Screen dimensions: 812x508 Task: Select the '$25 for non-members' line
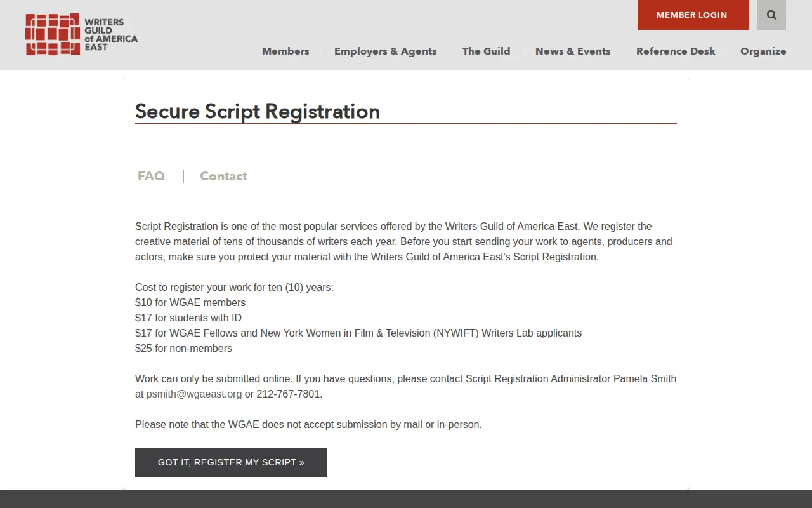tap(184, 348)
